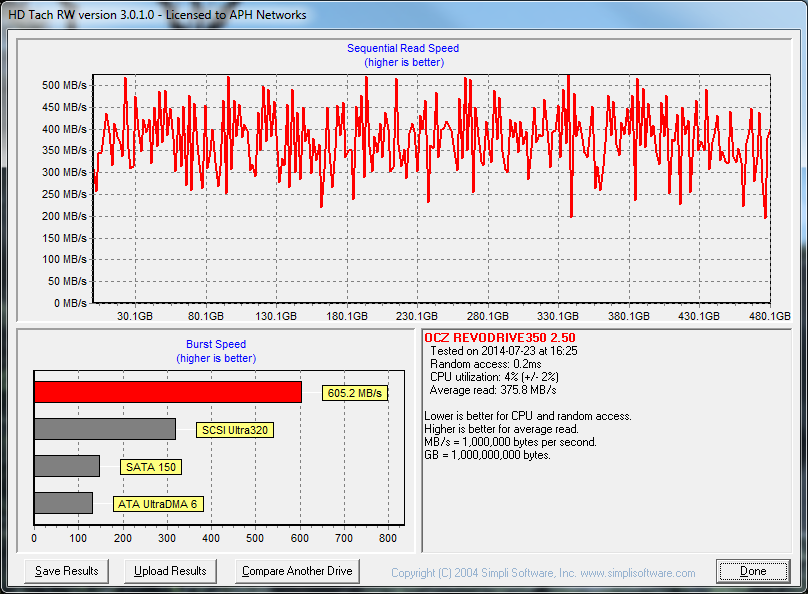Select the red burst speed bar
The height and width of the screenshot is (594, 808).
[x=167, y=392]
